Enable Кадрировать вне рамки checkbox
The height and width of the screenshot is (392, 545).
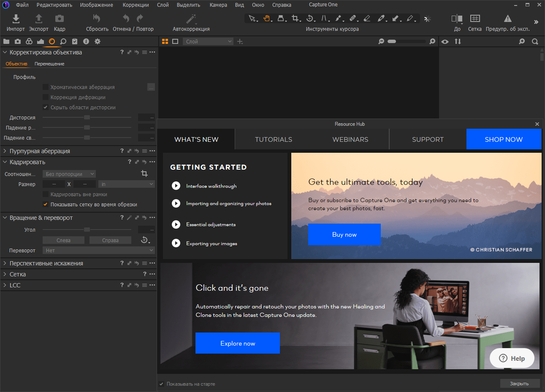46,194
